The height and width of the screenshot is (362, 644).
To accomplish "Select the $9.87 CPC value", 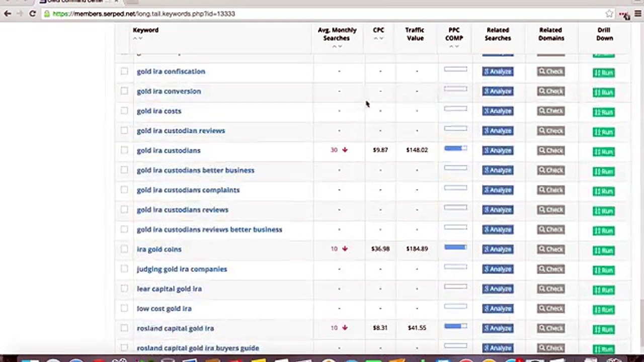I will point(380,150).
